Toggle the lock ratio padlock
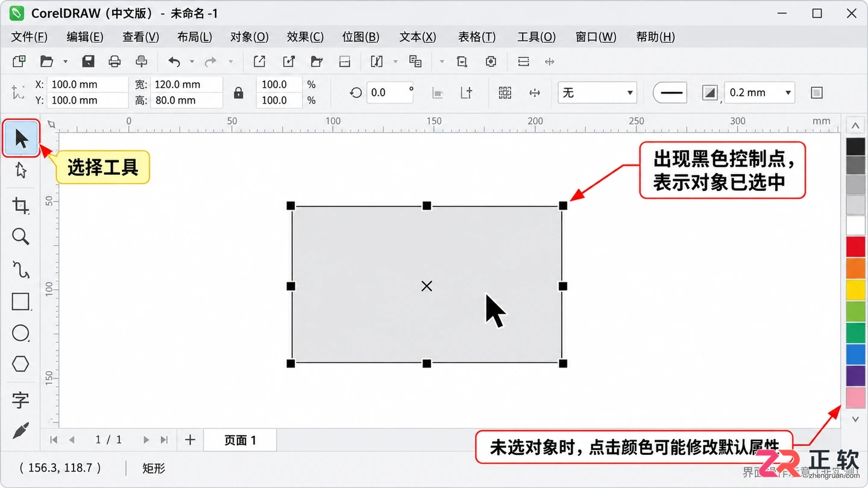The image size is (868, 488). click(239, 93)
